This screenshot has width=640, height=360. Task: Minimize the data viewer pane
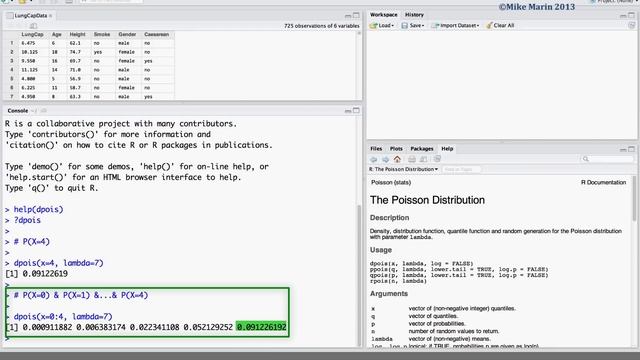(348, 16)
